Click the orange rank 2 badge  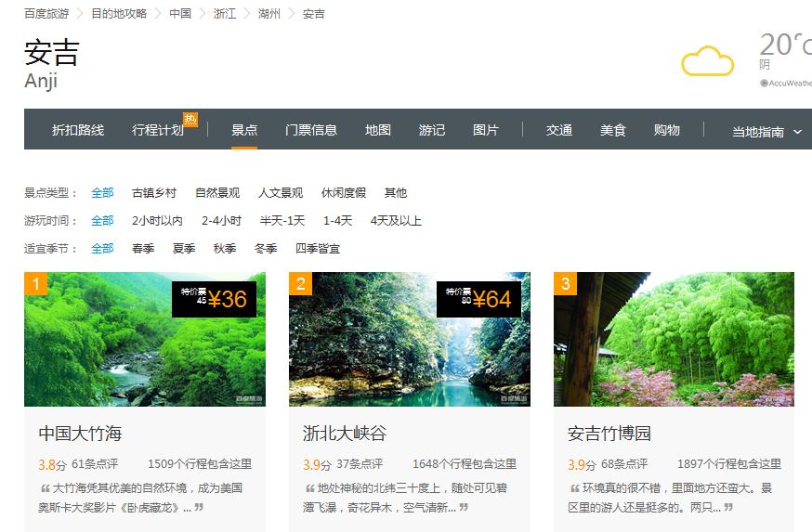[300, 283]
